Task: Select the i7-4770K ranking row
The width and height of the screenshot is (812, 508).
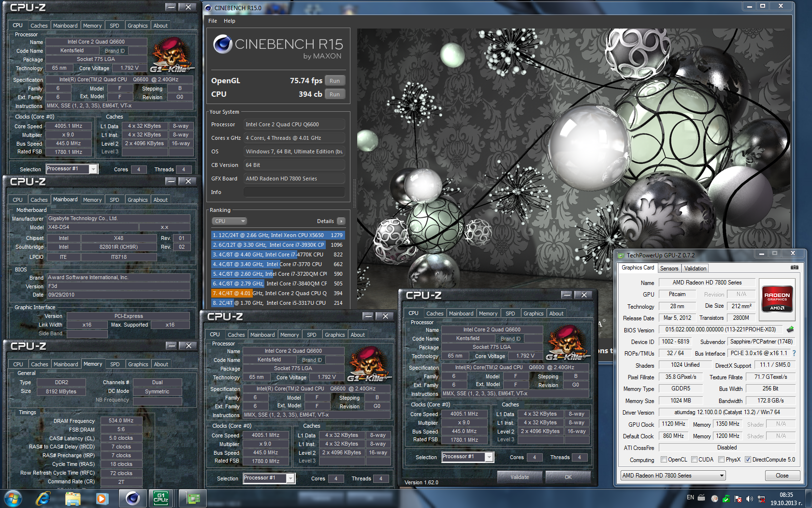Action: (x=277, y=254)
